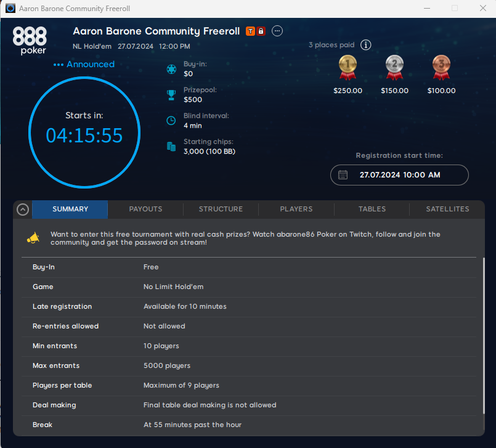Click the Starting chips stack icon
The height and width of the screenshot is (448, 496).
click(171, 147)
